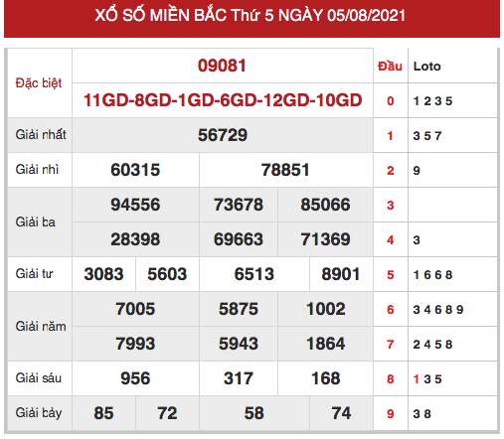Select the Đặc biệt row label

pyautogui.click(x=39, y=82)
